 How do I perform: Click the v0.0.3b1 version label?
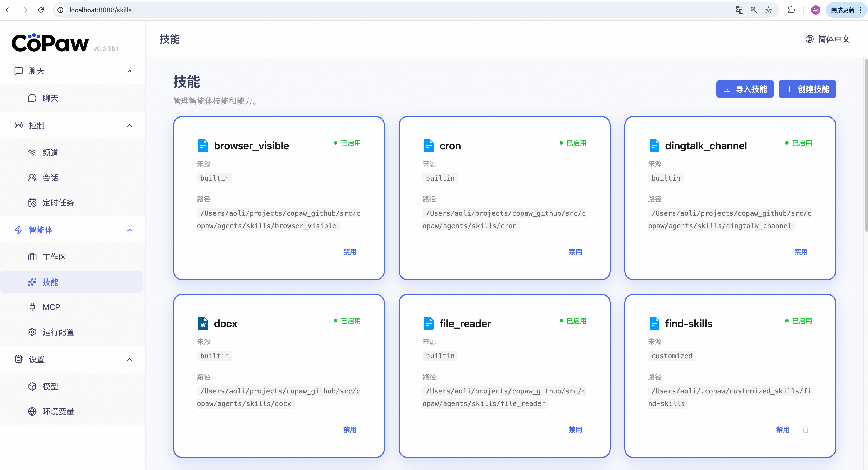(106, 49)
